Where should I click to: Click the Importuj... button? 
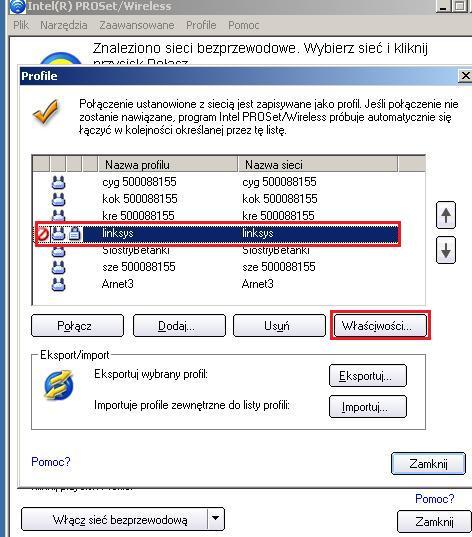tap(368, 407)
